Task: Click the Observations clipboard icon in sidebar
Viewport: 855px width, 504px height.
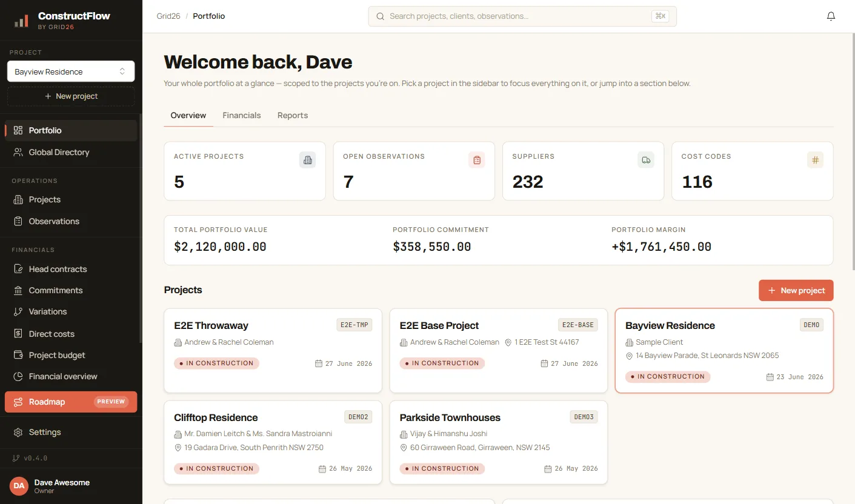Action: coord(18,221)
